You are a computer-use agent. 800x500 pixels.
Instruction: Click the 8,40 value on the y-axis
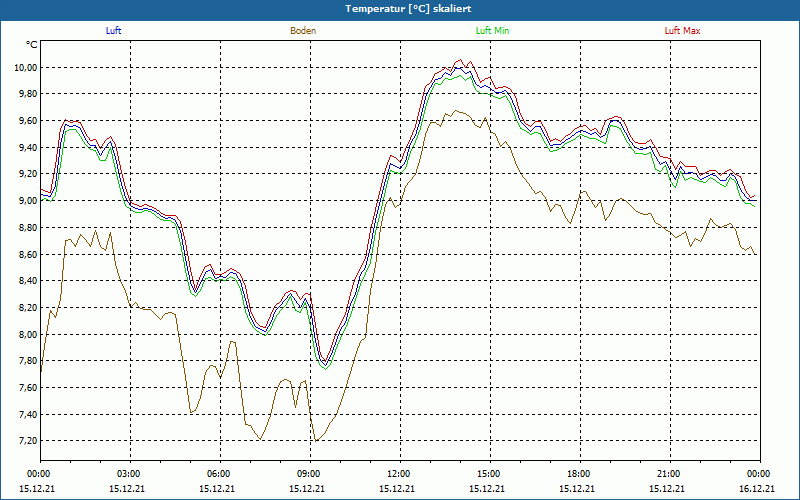[x=28, y=281]
